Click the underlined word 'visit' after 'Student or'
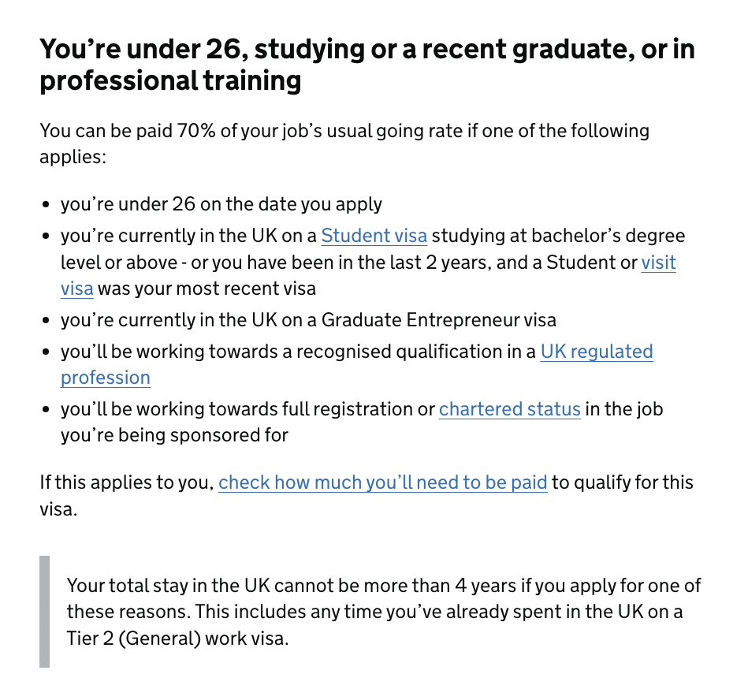 pyautogui.click(x=659, y=262)
